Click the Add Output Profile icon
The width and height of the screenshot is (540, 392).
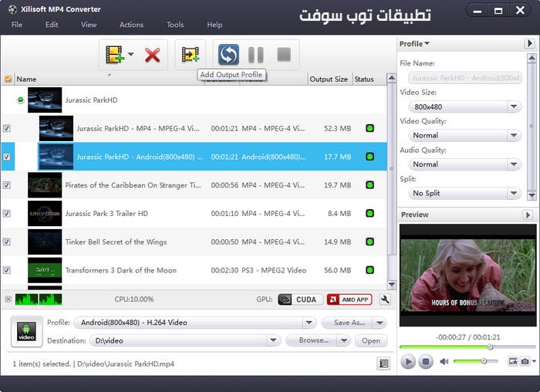190,54
